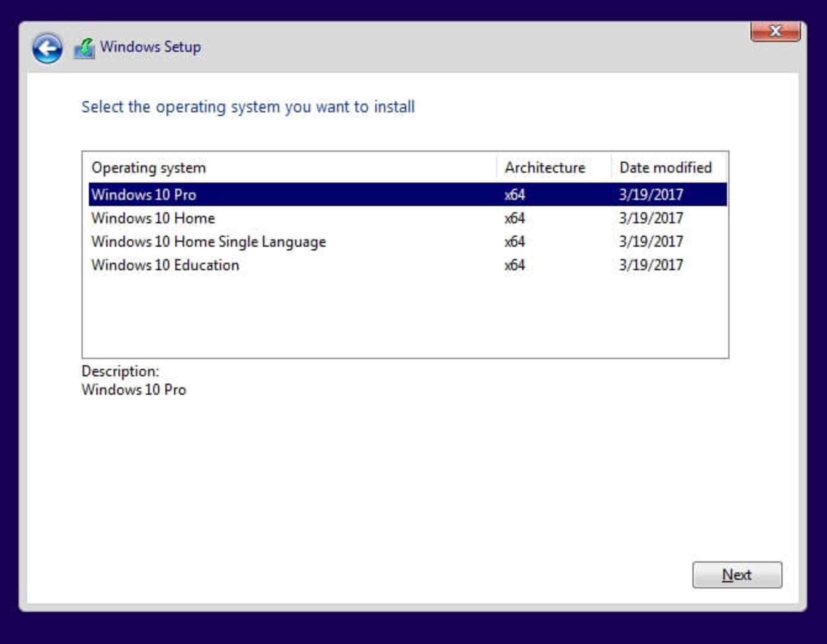
Task: Click the Date modified column header
Action: tap(669, 167)
